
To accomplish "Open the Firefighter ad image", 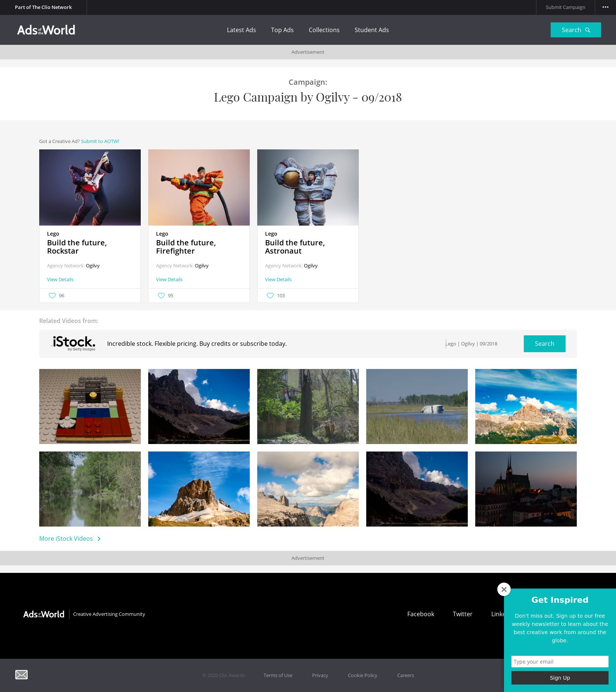I will [x=199, y=187].
